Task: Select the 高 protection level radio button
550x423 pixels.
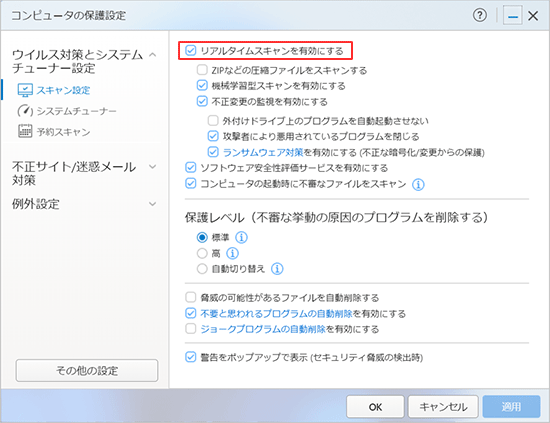Action: 202,253
